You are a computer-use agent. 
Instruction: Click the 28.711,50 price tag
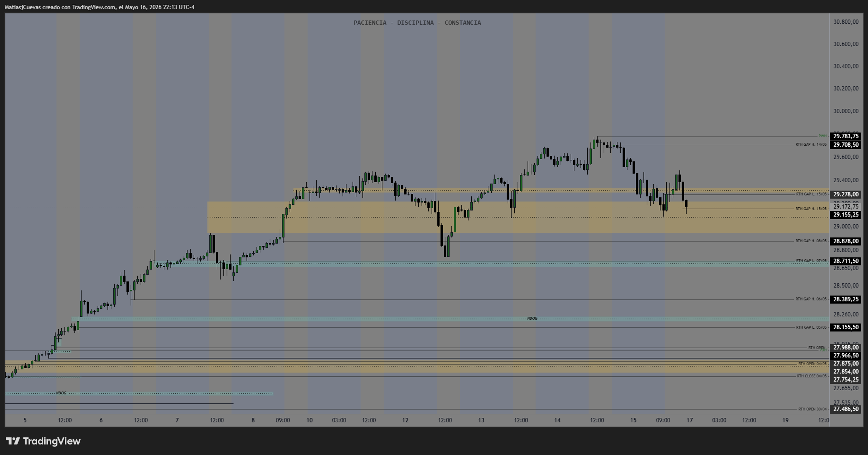tap(846, 261)
